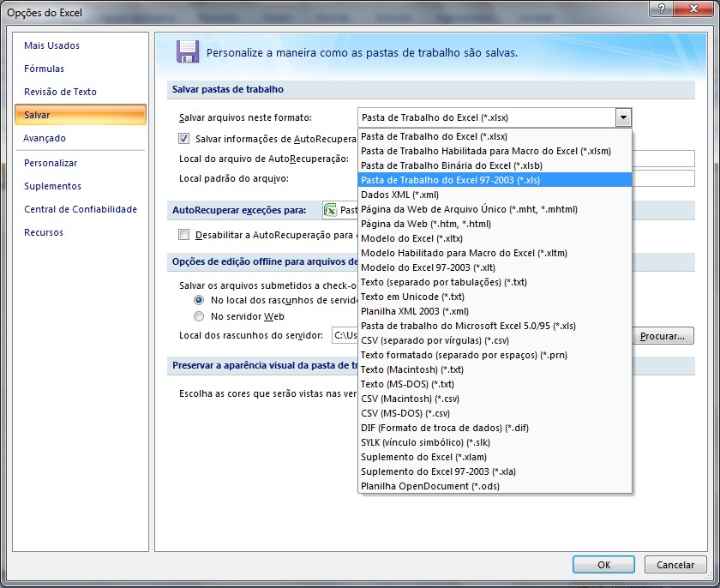The height and width of the screenshot is (588, 720).
Task: Choose Pasta de Trabalho Binária (*.xlsb)
Action: point(439,165)
